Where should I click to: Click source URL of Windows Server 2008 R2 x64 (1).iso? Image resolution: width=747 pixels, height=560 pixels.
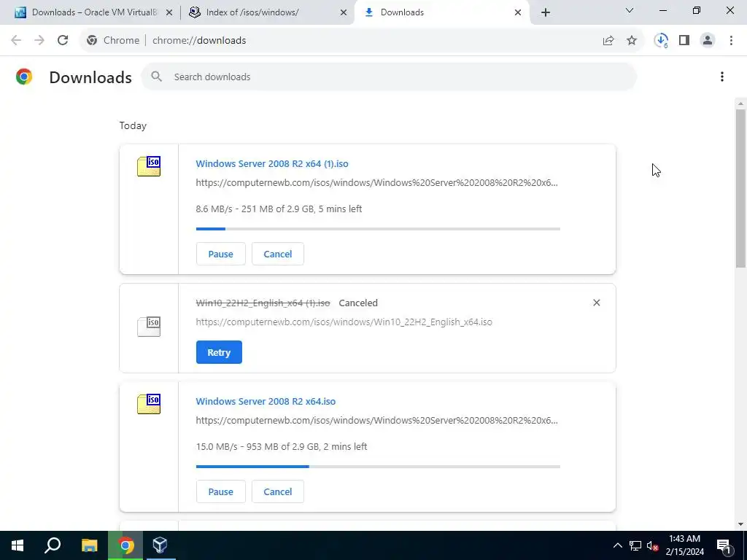coord(376,182)
